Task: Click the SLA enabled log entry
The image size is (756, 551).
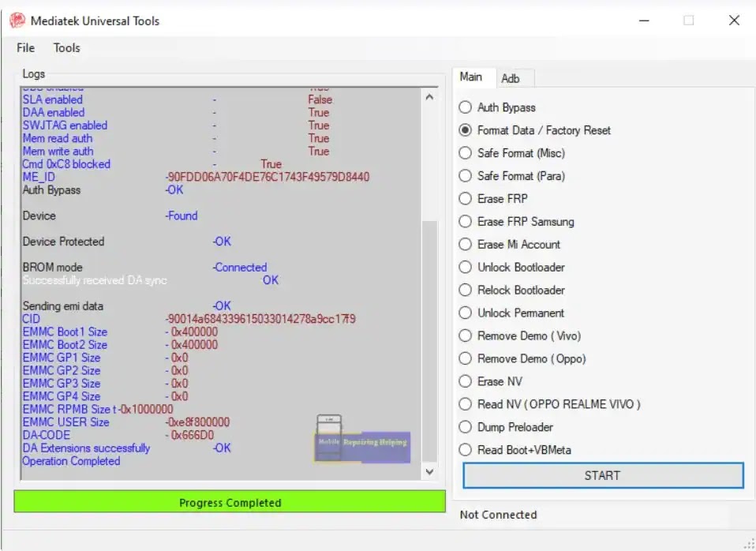Action: 178,99
